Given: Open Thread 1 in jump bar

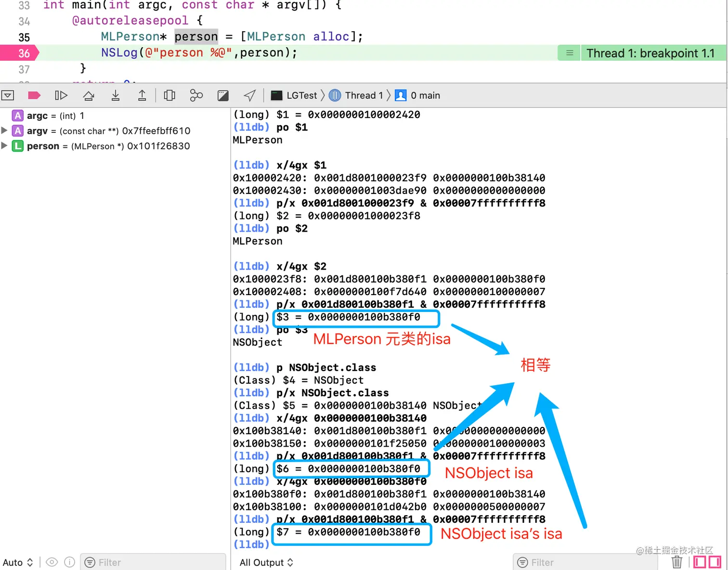Looking at the screenshot, I should pos(357,95).
